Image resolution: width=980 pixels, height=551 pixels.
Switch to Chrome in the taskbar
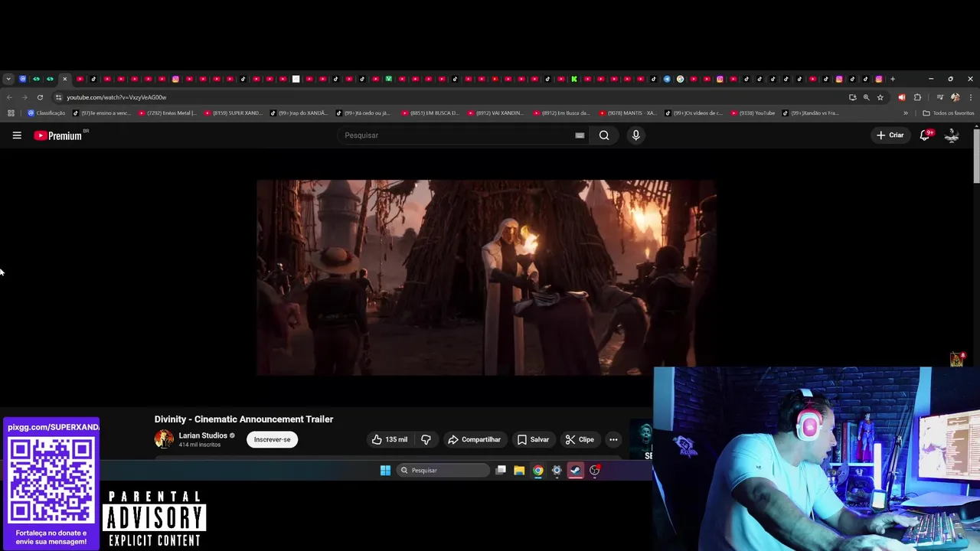[x=538, y=471]
